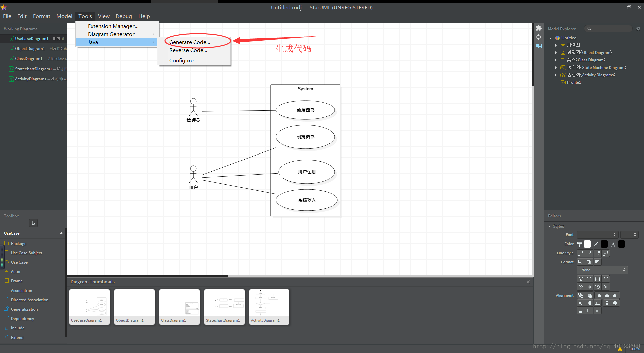Open the stereotype display None dropdown

pyautogui.click(x=602, y=270)
